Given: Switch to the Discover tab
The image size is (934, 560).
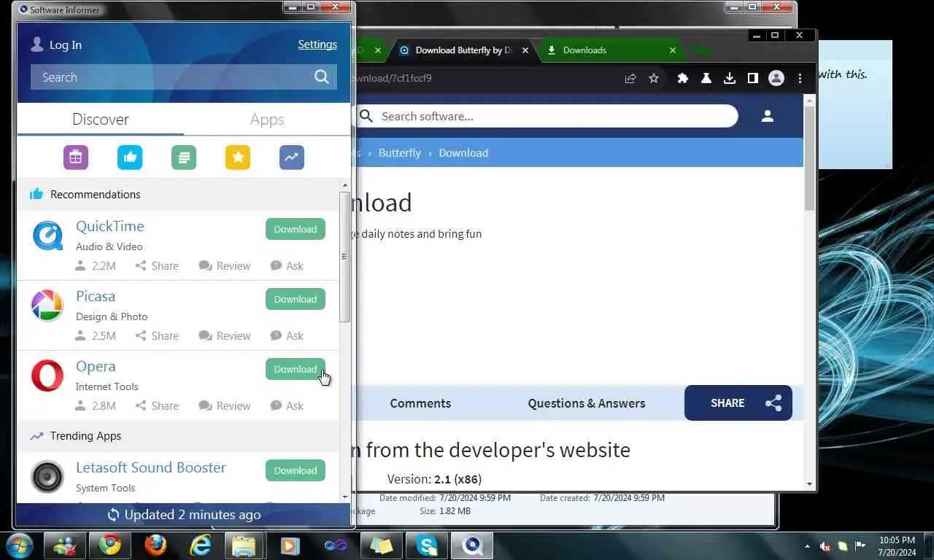Looking at the screenshot, I should [x=101, y=120].
